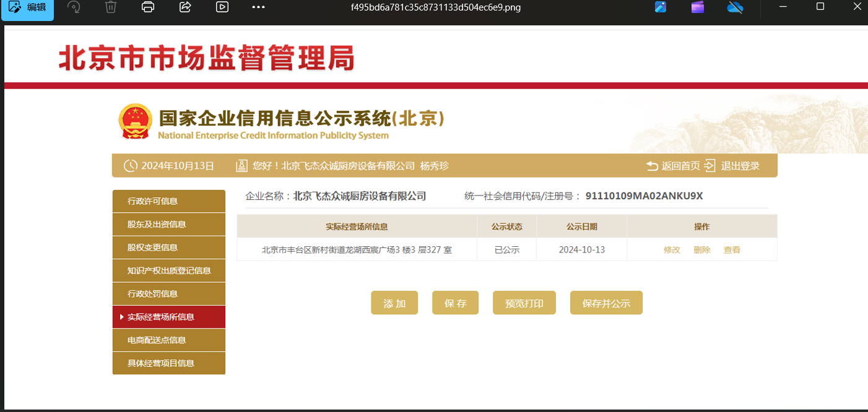Viewport: 868px width, 412px height.
Task: Open 知识产权出质登记信息 in the sidebar
Action: (169, 270)
